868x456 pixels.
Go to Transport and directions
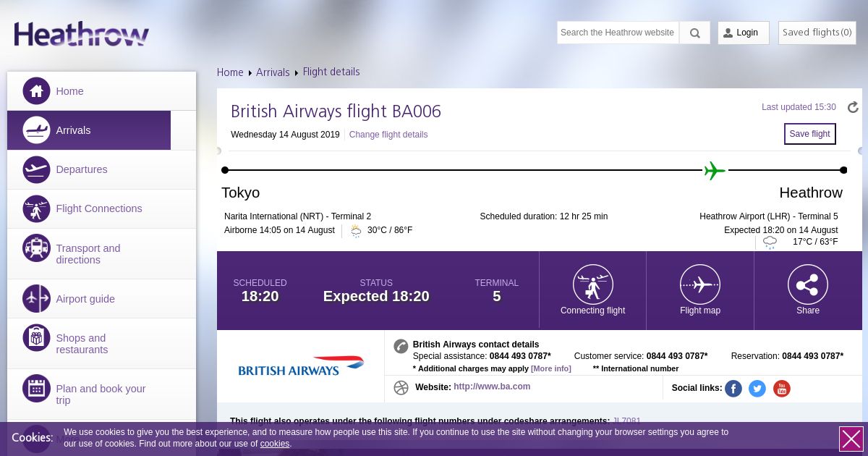pos(88,254)
